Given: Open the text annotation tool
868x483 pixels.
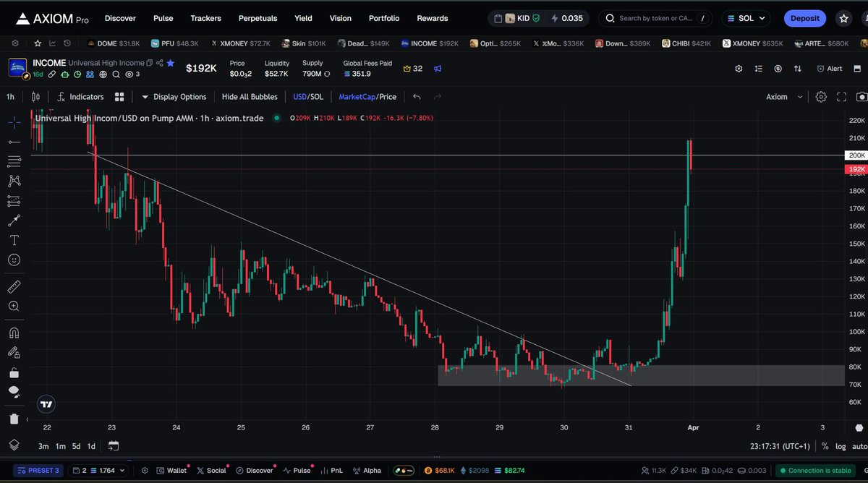Looking at the screenshot, I should tap(14, 240).
